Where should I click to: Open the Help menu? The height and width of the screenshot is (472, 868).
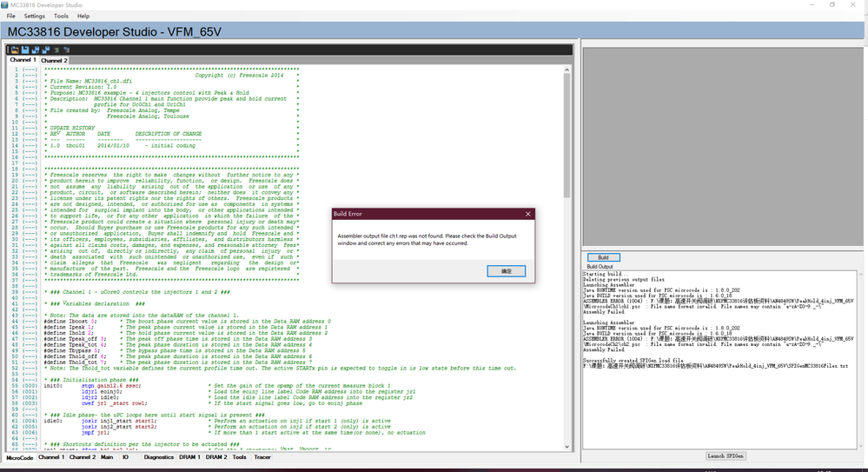click(x=83, y=16)
